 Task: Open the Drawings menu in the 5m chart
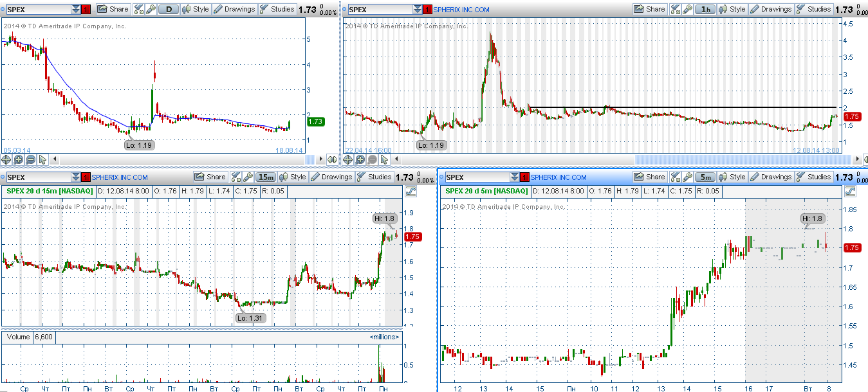pyautogui.click(x=771, y=177)
